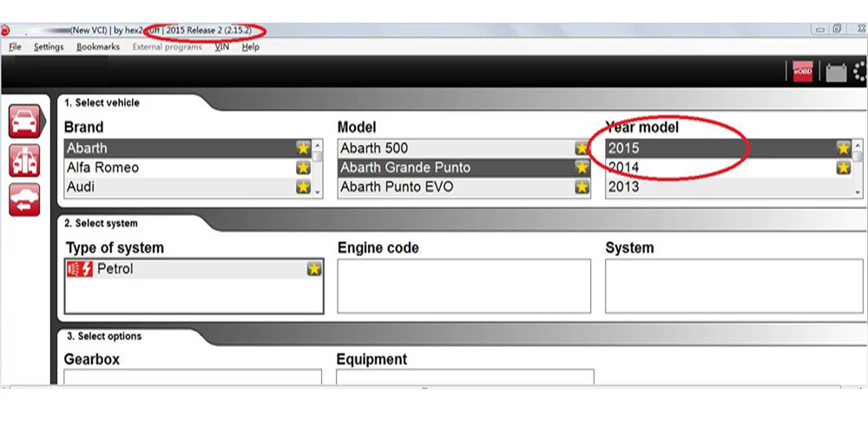The image size is (868, 434).
Task: Click Year model list scroll up arrow
Action: coord(858,144)
